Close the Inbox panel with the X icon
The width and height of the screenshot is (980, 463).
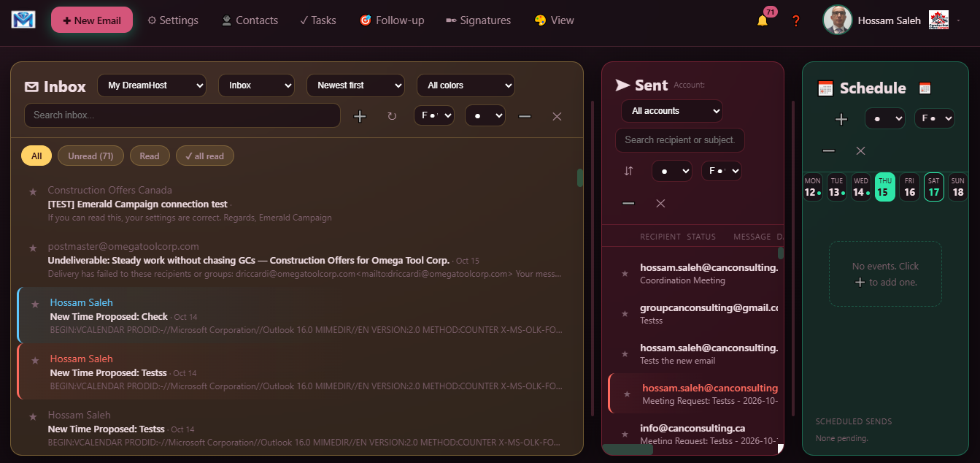coord(557,116)
